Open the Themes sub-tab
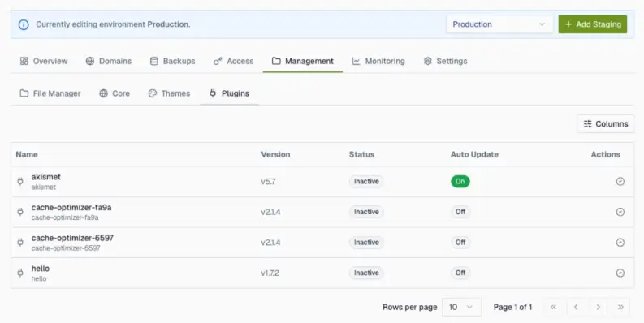The image size is (644, 323). [x=169, y=93]
